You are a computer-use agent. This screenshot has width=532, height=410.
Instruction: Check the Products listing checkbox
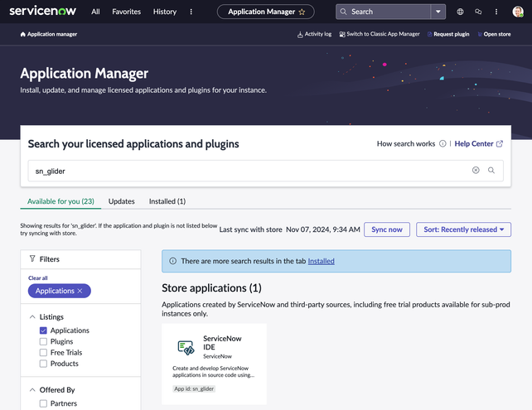(x=43, y=364)
